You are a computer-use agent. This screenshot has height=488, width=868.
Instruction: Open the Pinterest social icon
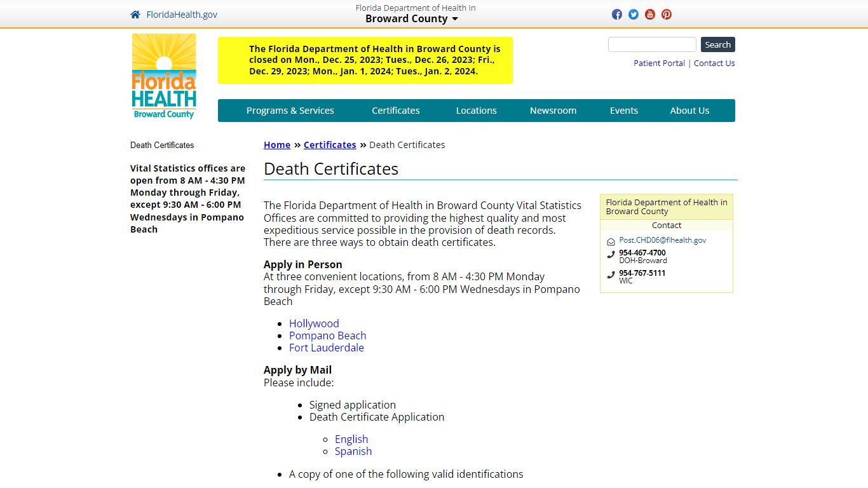667,15
